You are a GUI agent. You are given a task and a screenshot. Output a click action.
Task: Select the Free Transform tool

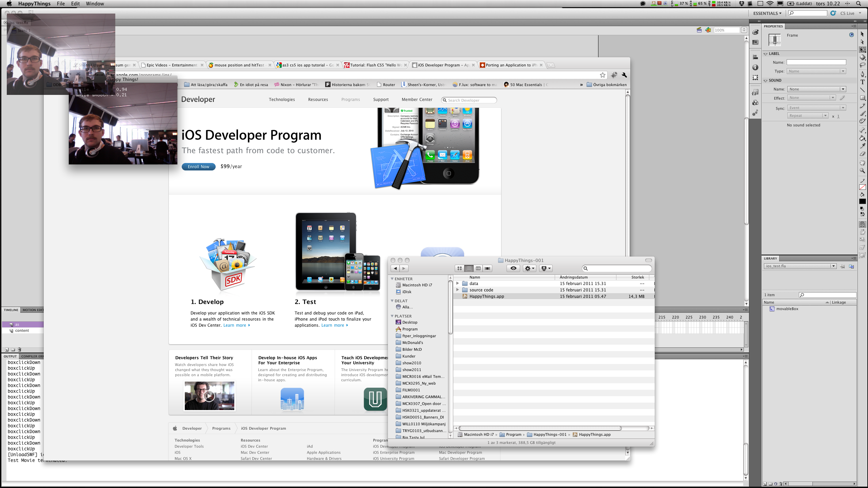(862, 49)
